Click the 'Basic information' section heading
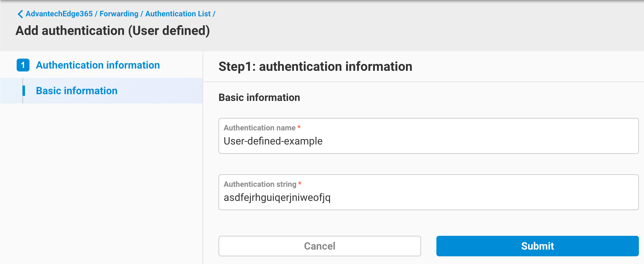The height and width of the screenshot is (264, 644). 259,97
